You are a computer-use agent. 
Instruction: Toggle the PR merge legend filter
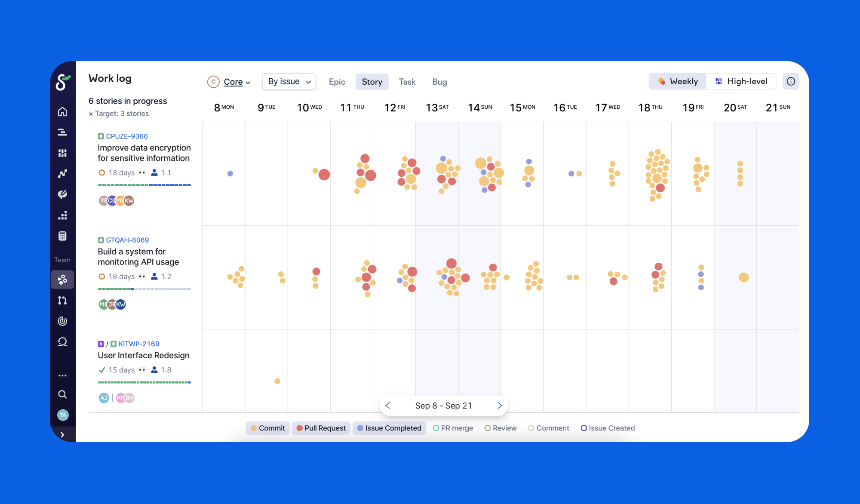point(453,428)
